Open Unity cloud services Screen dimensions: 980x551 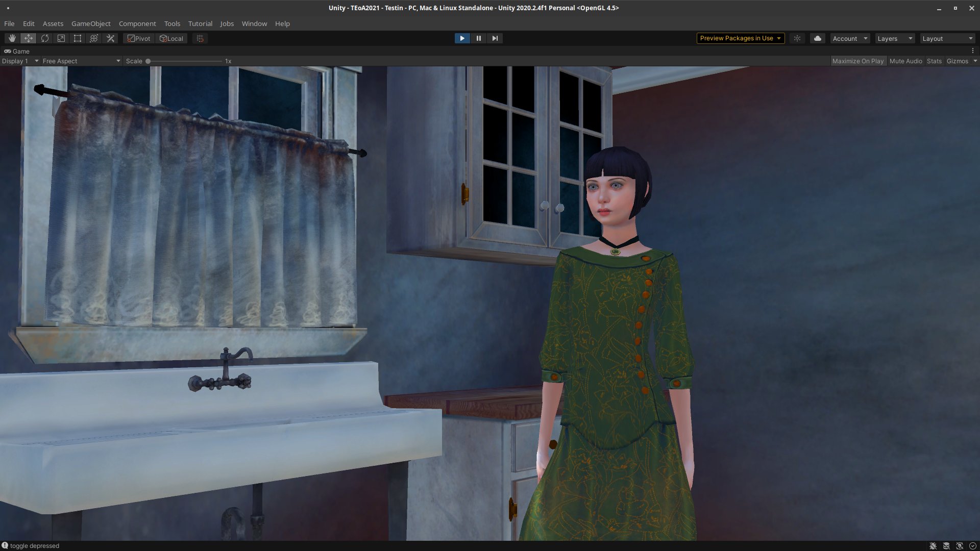click(818, 38)
